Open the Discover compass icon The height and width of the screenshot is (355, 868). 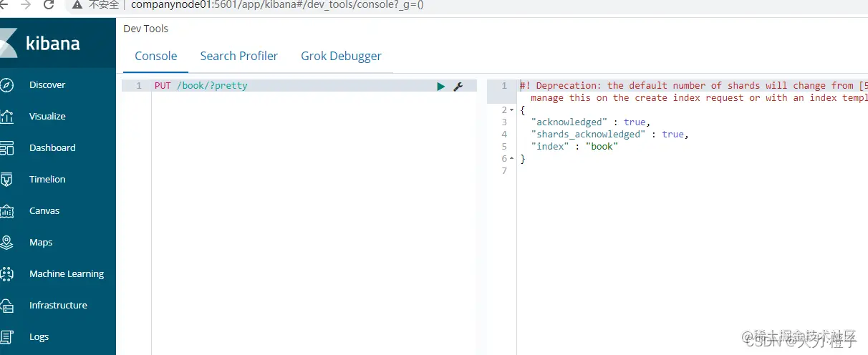click(x=7, y=84)
